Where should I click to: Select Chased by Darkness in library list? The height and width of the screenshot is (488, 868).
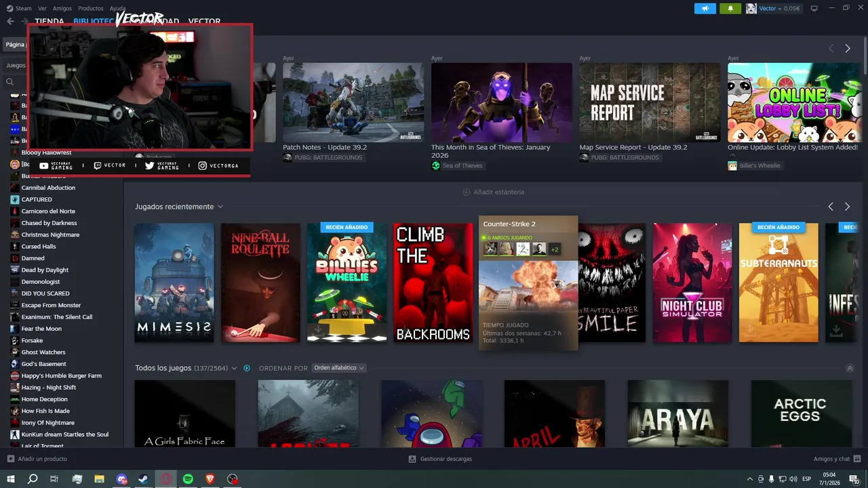point(49,223)
